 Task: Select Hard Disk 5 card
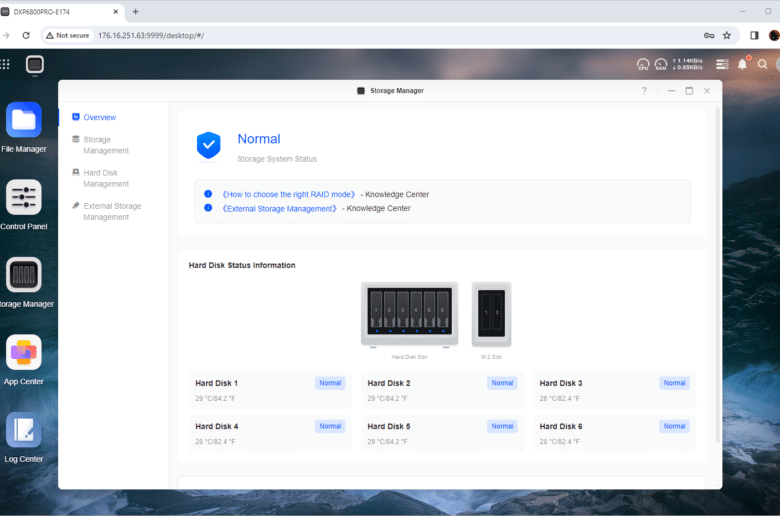[x=442, y=433]
